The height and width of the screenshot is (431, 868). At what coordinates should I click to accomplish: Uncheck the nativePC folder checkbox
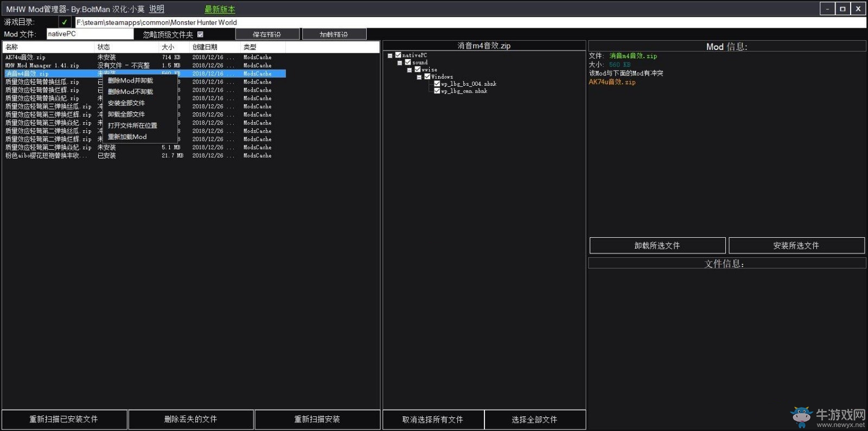(398, 55)
